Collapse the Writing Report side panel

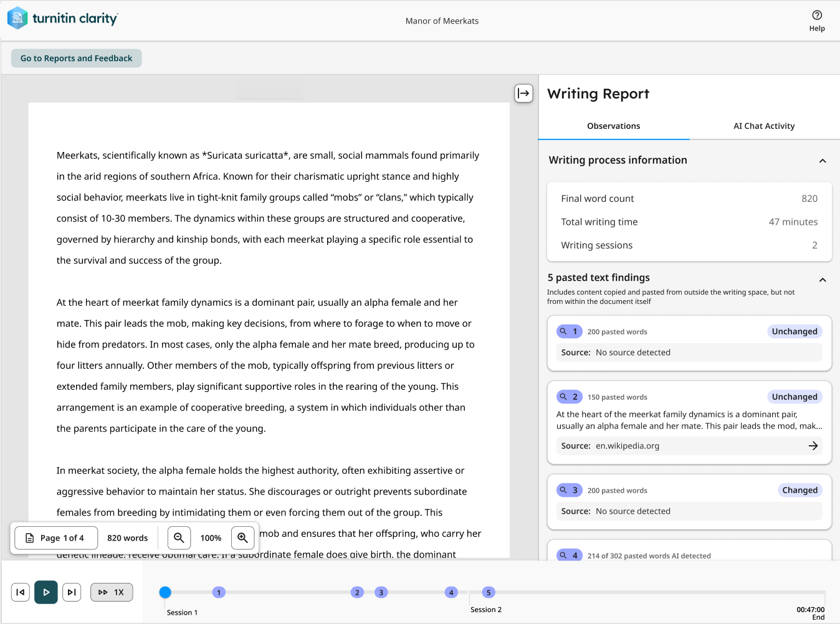(523, 93)
